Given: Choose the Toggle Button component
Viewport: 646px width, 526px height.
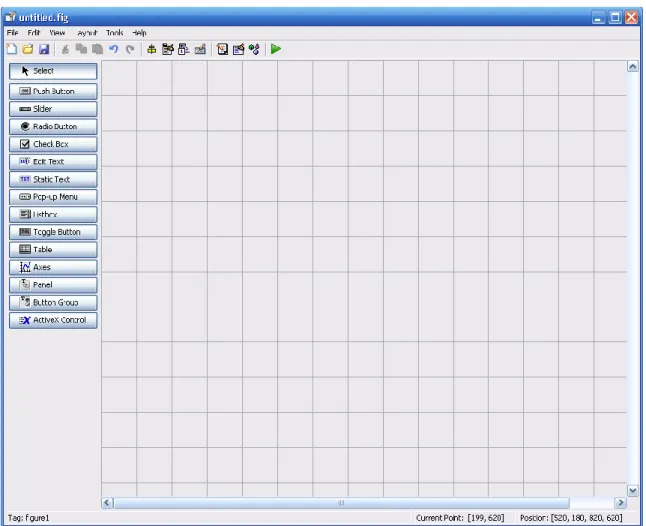Looking at the screenshot, I should (x=53, y=232).
